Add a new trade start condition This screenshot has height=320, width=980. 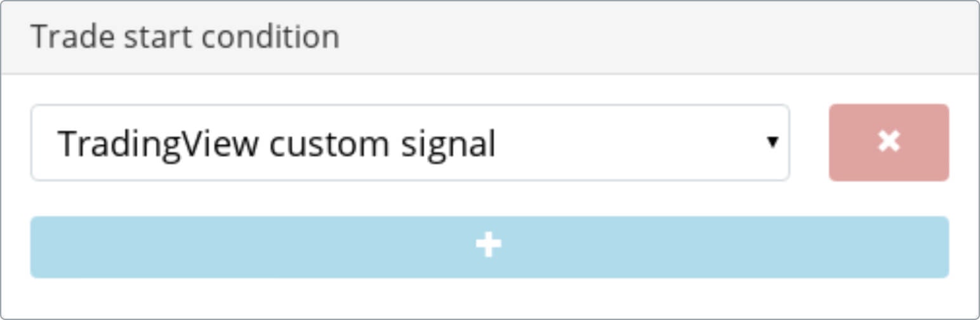(489, 246)
